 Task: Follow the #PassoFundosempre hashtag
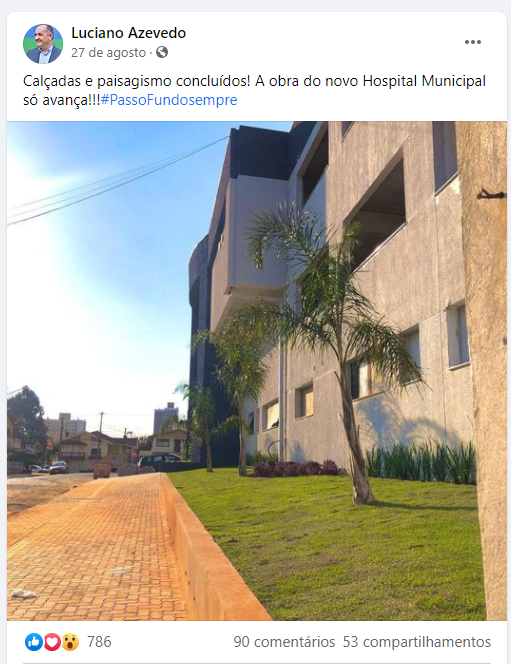169,100
